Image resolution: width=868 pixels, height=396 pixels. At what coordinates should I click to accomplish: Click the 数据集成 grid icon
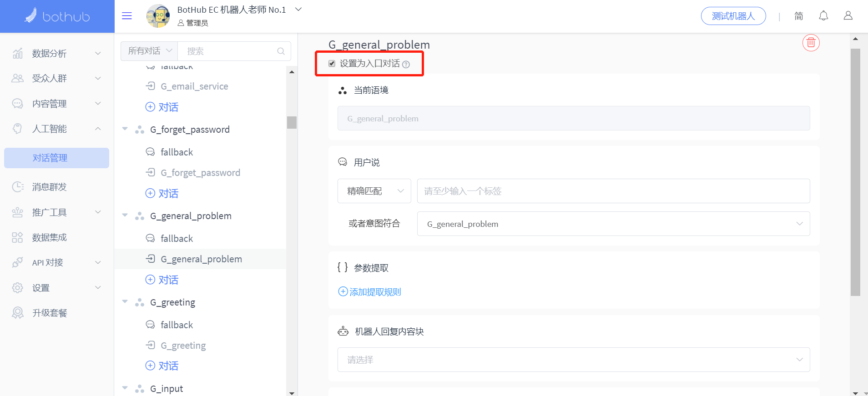[17, 237]
